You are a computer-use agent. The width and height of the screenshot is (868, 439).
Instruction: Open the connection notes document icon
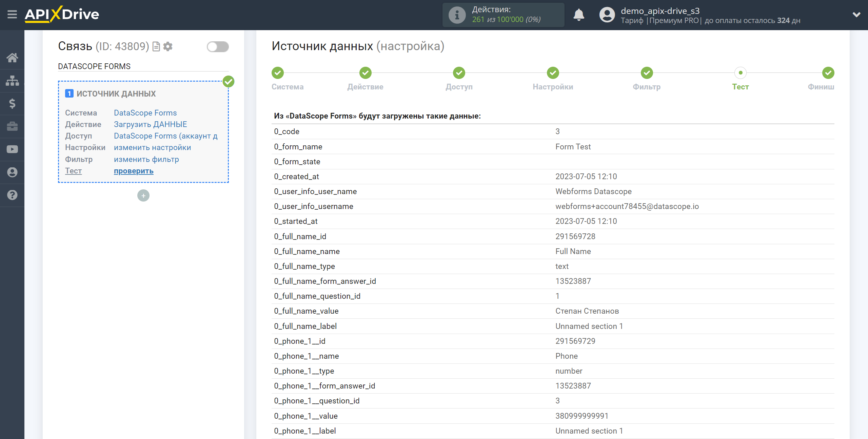click(x=156, y=46)
